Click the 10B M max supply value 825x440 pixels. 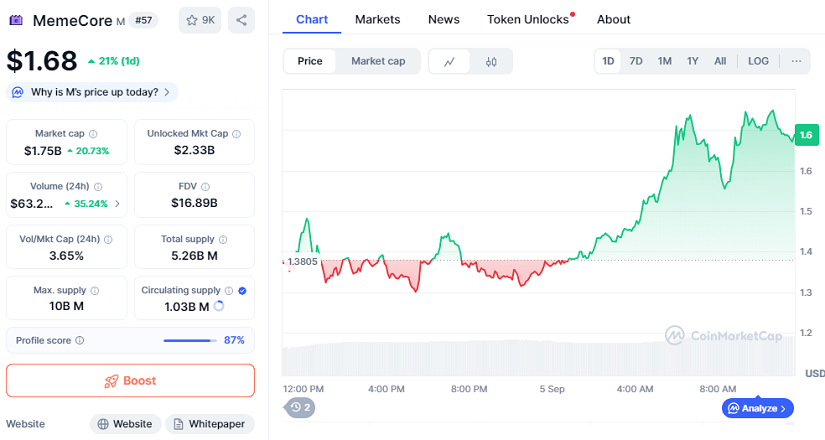coord(66,306)
